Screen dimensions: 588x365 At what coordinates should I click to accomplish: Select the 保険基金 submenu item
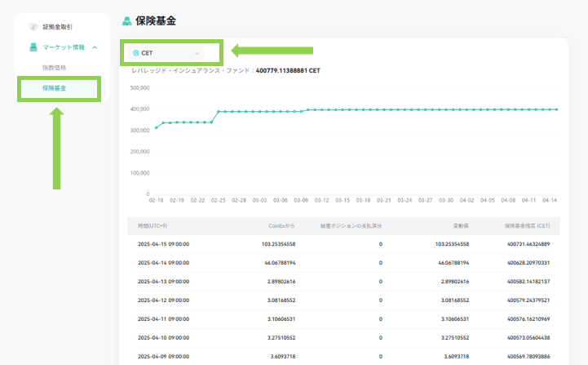(54, 88)
